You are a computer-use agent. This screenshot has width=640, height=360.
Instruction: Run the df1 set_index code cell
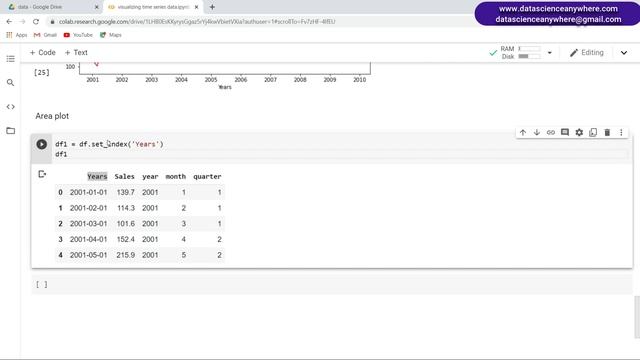pos(41,144)
